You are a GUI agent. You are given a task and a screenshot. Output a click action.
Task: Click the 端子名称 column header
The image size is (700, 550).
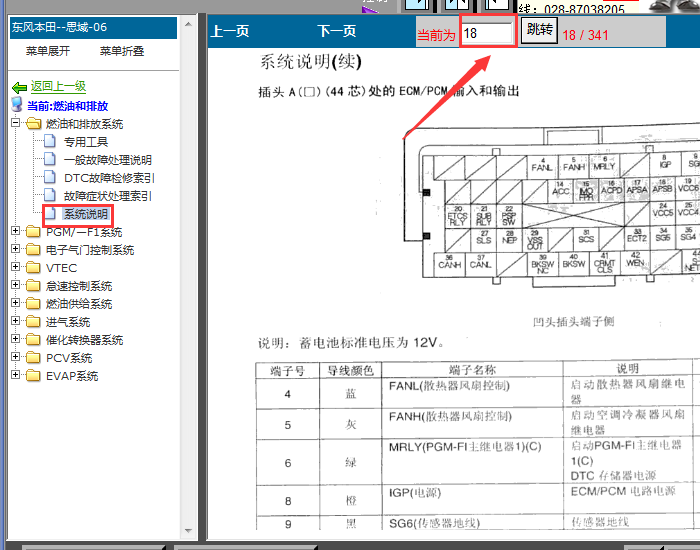coord(472,370)
